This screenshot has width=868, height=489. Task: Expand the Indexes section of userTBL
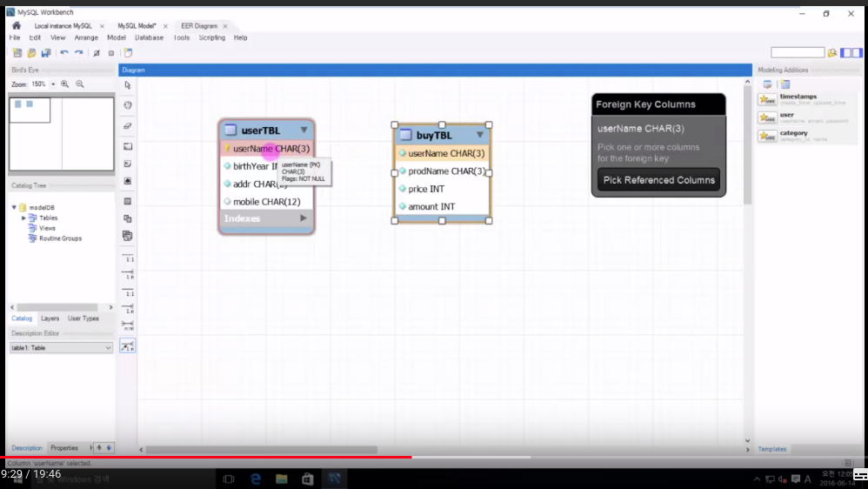click(x=304, y=218)
